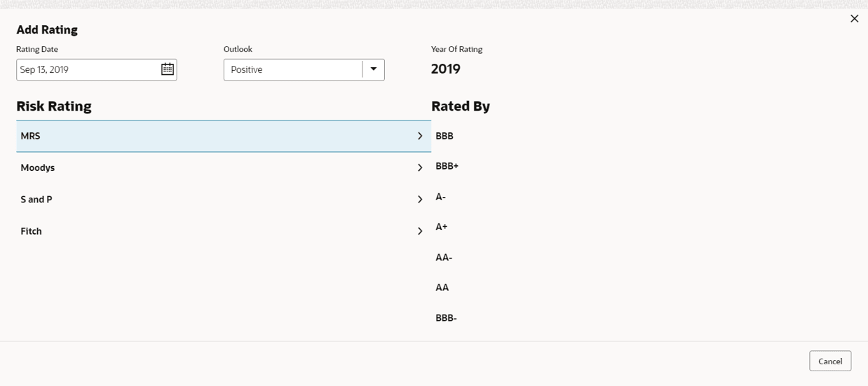The width and height of the screenshot is (868, 386).
Task: Choose the A+ rating
Action: (x=441, y=227)
